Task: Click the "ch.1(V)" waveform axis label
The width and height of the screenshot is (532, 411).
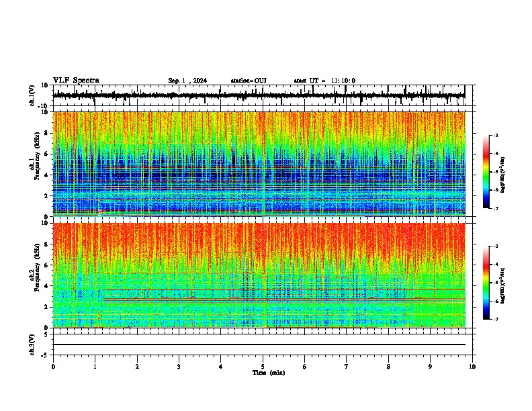Action: [x=32, y=95]
